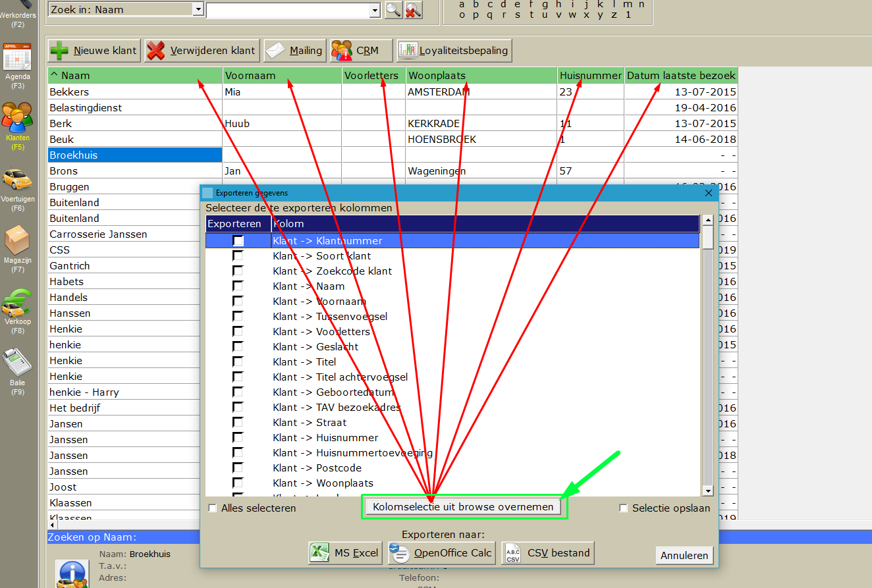Select the Berk customer row
The width and height of the screenshot is (872, 588).
393,124
